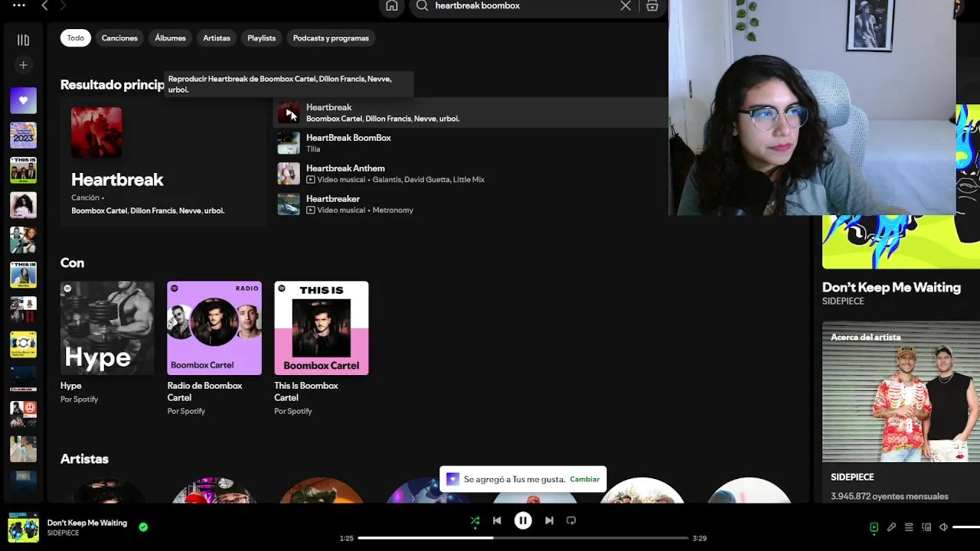
Task: Click Don't Keep Me Waiting in bottom bar
Action: pos(87,523)
